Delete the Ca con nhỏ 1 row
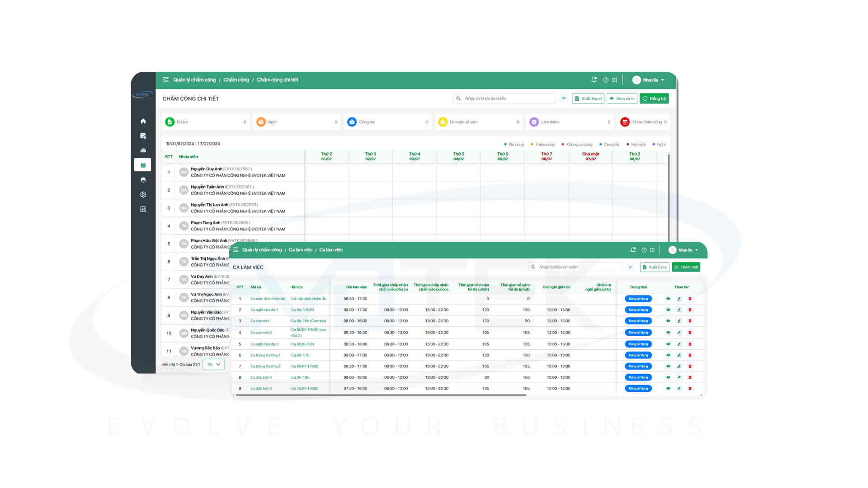Screen dimensions: 868x488 click(x=690, y=321)
